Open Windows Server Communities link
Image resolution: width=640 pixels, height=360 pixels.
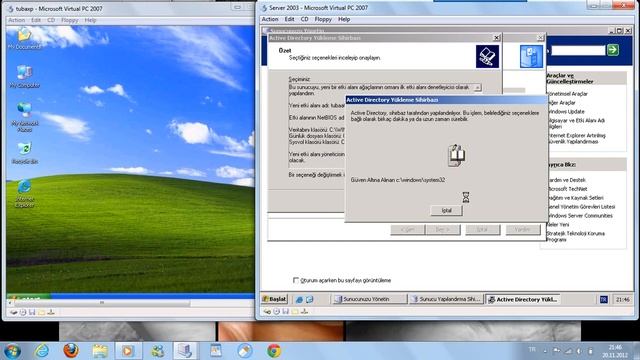pos(580,216)
